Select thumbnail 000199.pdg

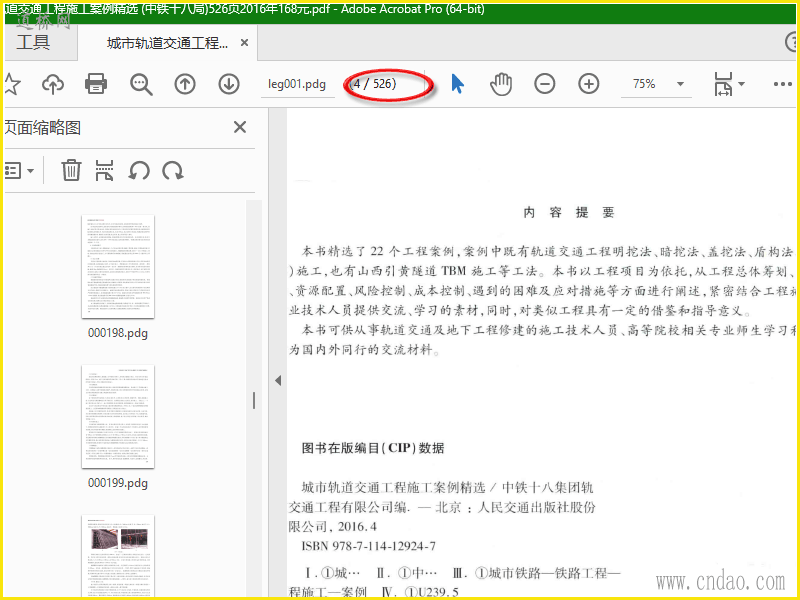point(118,417)
